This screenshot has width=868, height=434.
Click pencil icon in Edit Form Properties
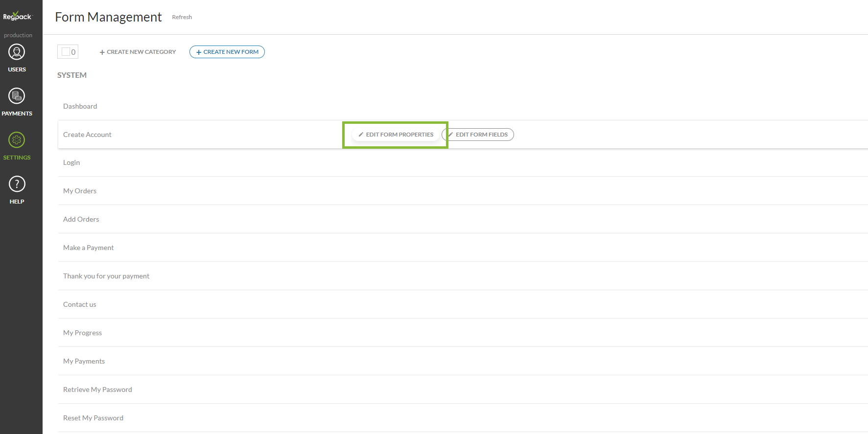(x=361, y=135)
